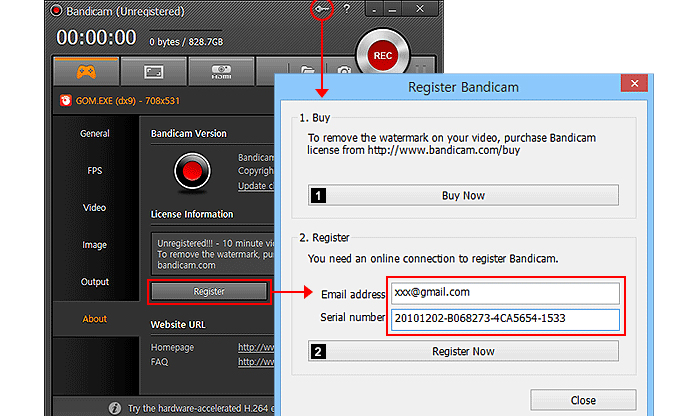This screenshot has height=416, width=700.
Task: Click the Buy Now button
Action: (x=463, y=196)
